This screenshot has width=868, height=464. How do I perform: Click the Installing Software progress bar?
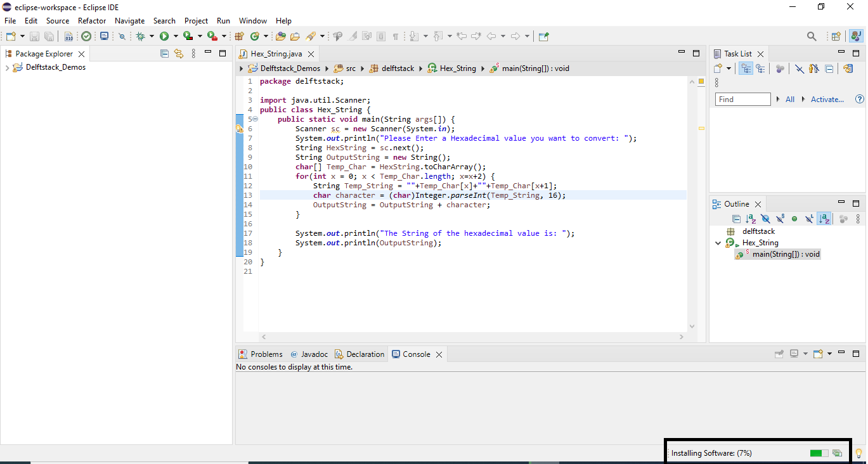coord(819,453)
